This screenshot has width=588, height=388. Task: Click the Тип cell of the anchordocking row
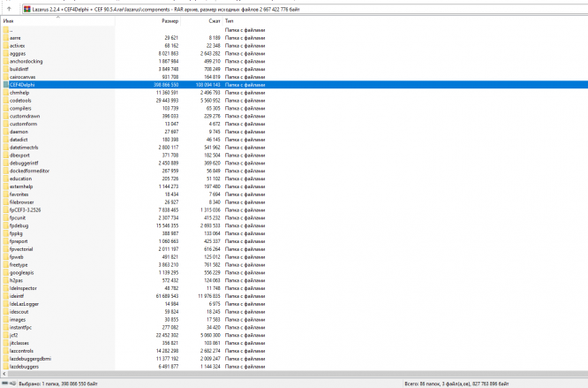(245, 62)
